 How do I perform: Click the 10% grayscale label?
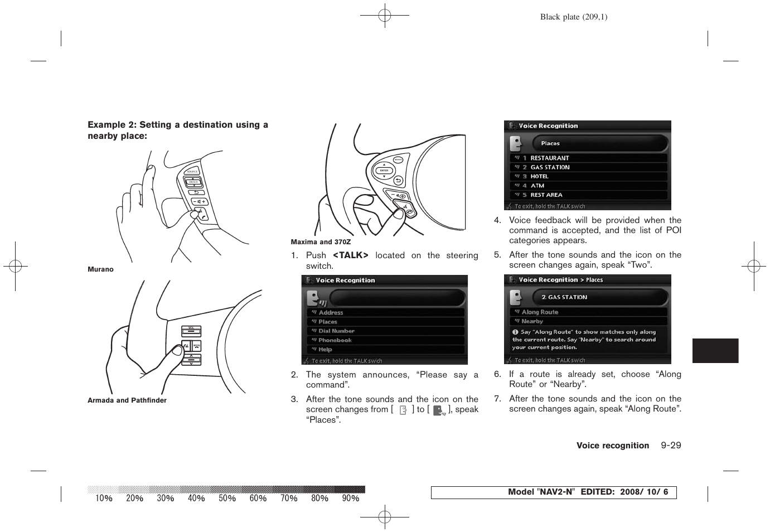[104, 499]
